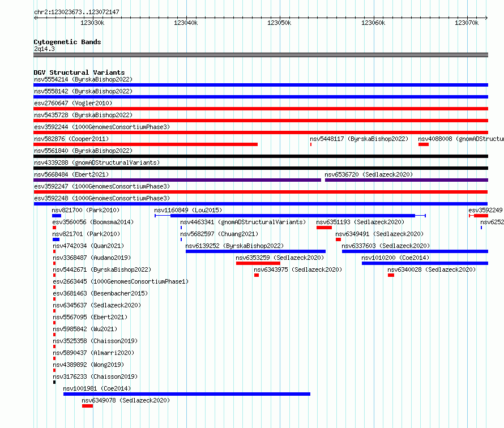Open esv3592247 variant label
This screenshot has width=504, height=428.
tap(102, 186)
